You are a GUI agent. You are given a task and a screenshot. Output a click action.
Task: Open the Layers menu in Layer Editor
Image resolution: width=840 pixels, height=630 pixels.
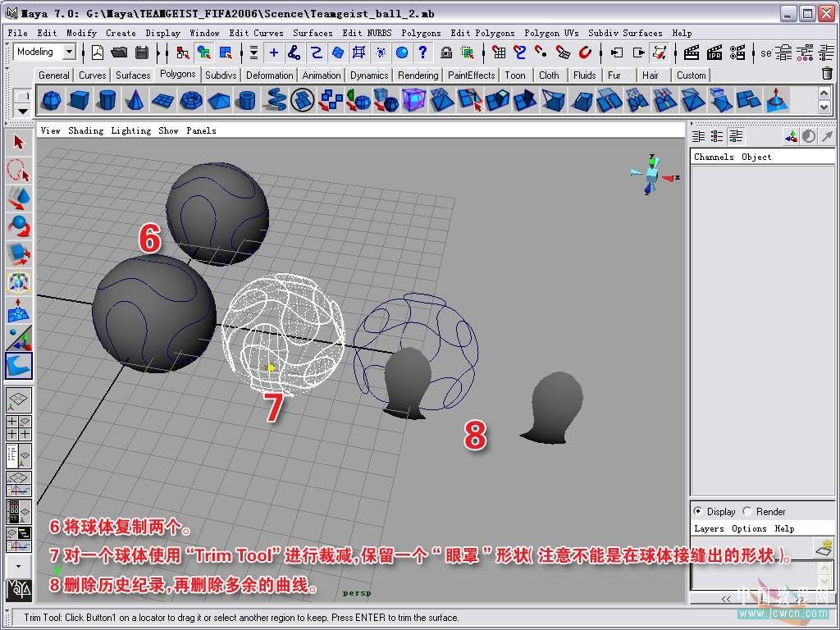[x=709, y=528]
